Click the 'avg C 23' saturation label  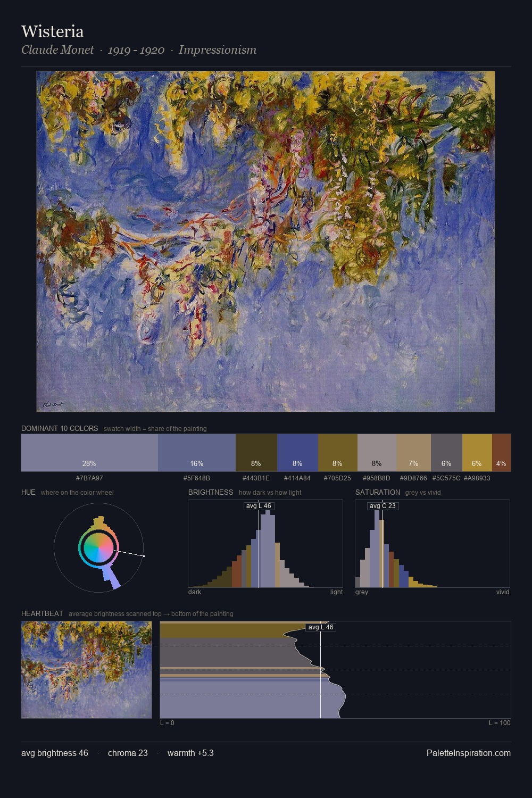click(x=383, y=506)
